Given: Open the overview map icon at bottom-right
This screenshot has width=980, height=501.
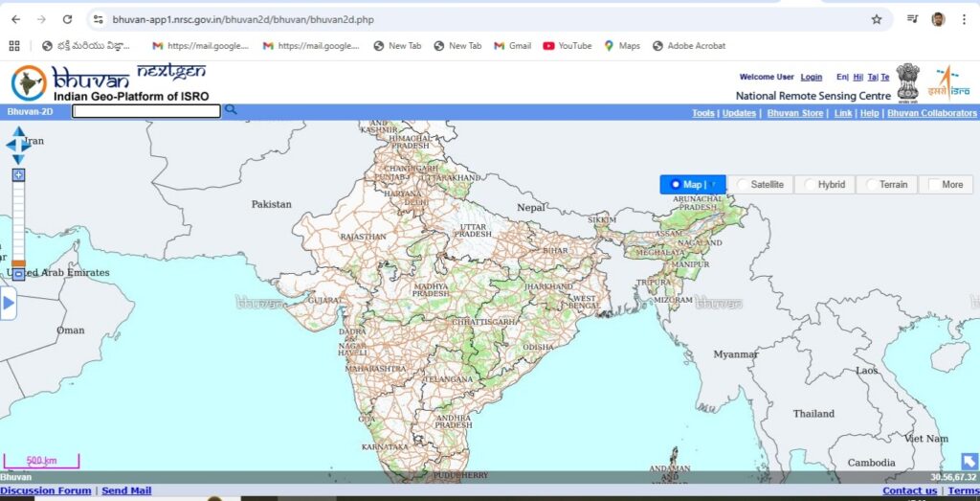Looking at the screenshot, I should tap(969, 461).
